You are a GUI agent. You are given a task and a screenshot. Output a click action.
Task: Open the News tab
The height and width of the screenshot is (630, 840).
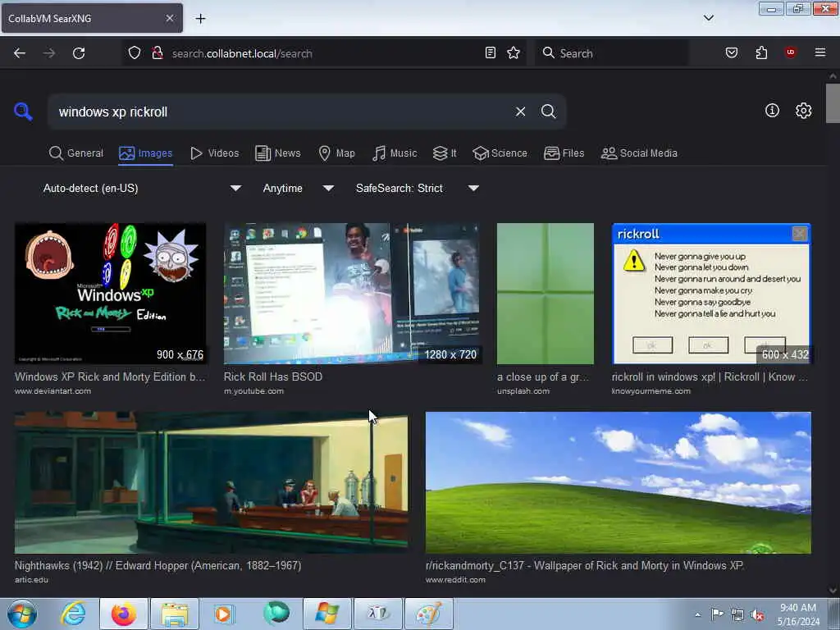coord(278,153)
